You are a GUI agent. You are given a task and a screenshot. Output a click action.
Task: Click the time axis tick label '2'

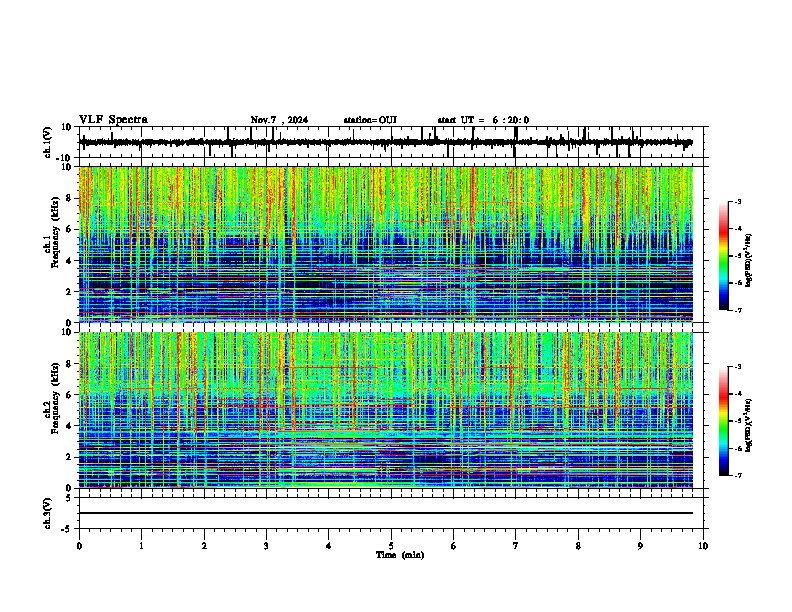pos(204,546)
